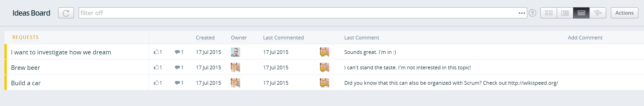The height and width of the screenshot is (106, 644).
Task: Click last commenter avatar on Build a car
Action: tap(324, 83)
